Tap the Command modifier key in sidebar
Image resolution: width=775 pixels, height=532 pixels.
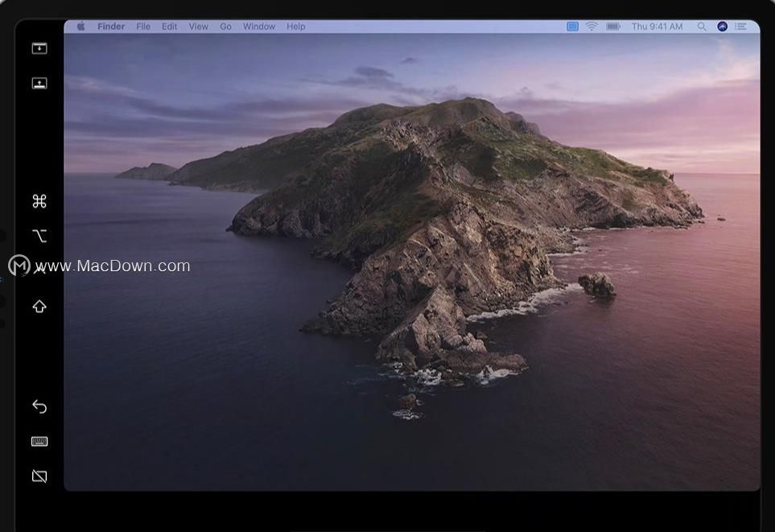(39, 201)
